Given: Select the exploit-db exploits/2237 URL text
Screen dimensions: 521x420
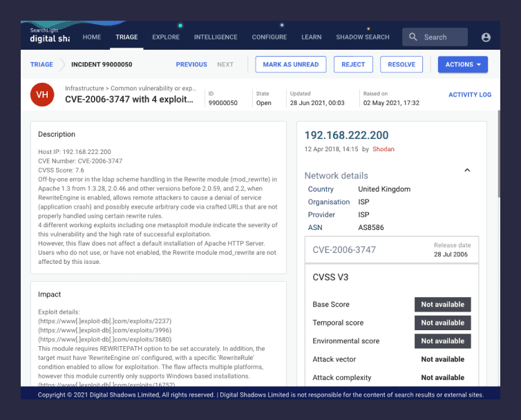Looking at the screenshot, I should (x=104, y=321).
